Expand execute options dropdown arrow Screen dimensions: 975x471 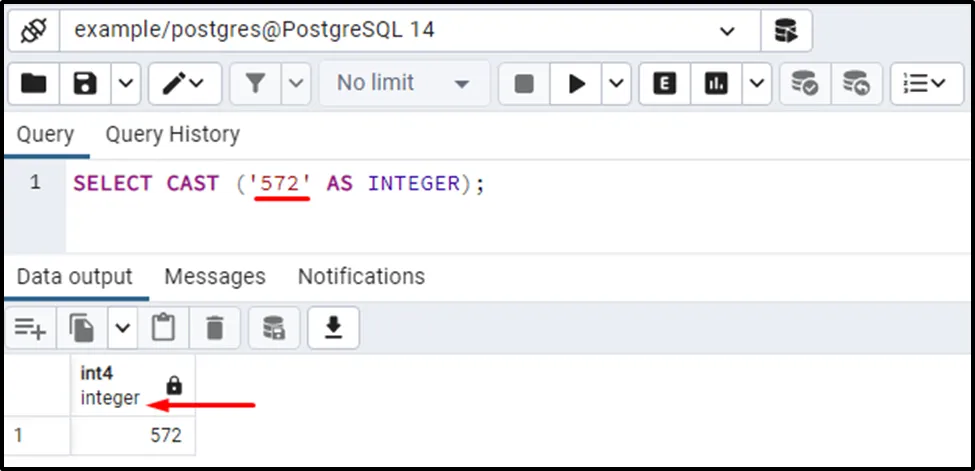click(616, 83)
